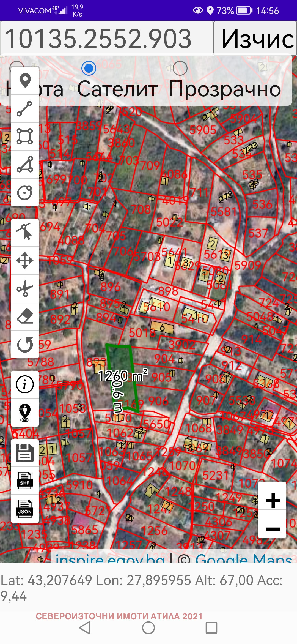
Task: Pick the angle measurement tool
Action: click(x=25, y=164)
